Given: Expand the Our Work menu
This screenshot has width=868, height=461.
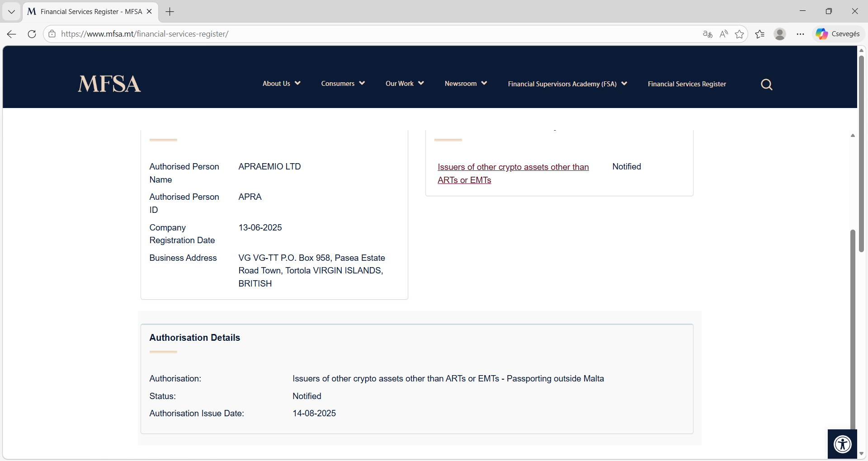Looking at the screenshot, I should click(405, 84).
